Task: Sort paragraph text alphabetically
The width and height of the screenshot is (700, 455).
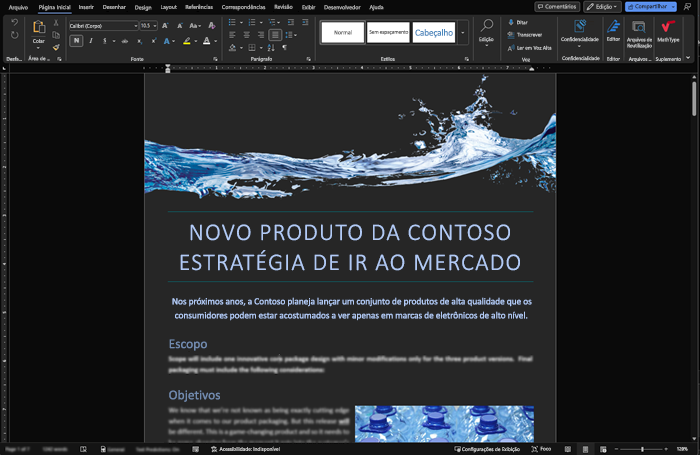Action: click(x=271, y=47)
